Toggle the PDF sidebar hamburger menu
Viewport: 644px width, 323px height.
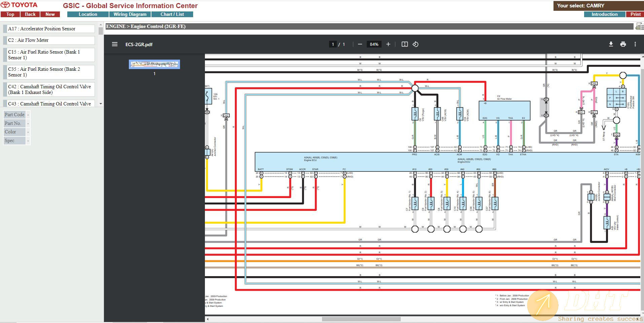click(115, 44)
